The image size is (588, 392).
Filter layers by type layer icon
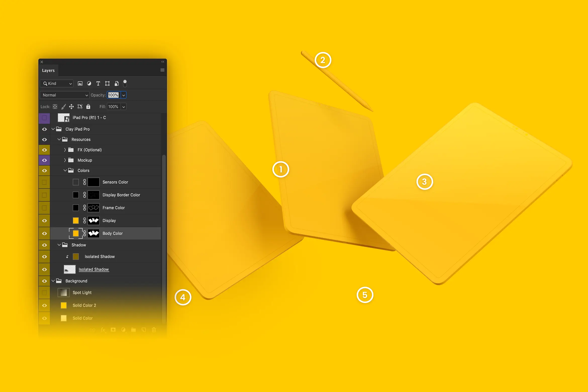pos(98,83)
